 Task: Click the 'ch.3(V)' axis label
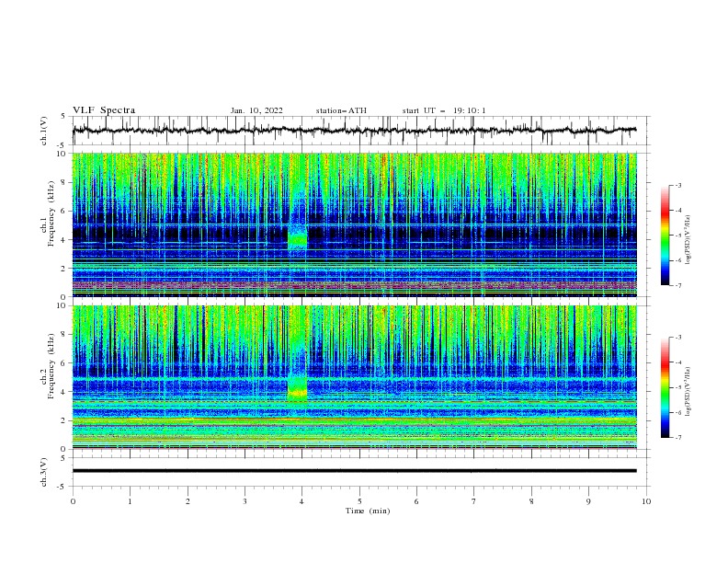(44, 472)
